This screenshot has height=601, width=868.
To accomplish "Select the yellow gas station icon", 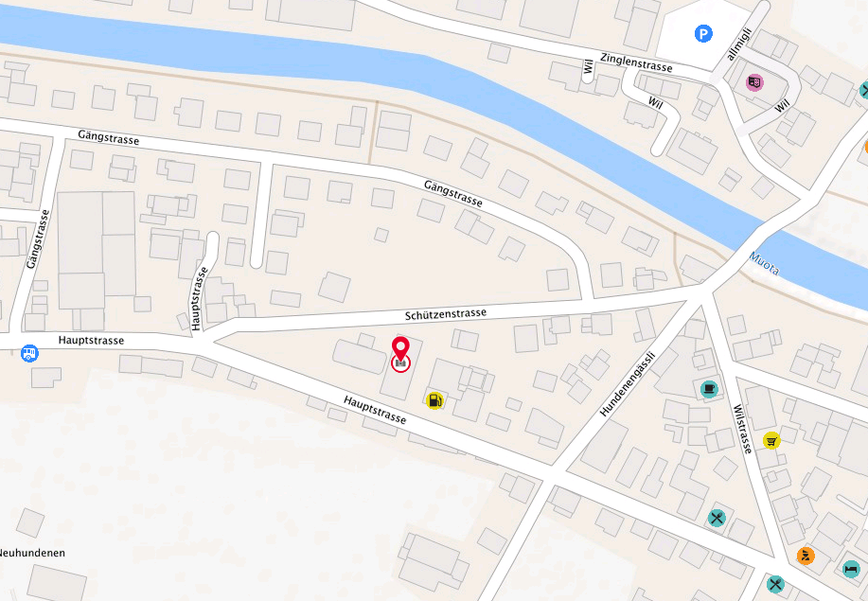I will (x=435, y=400).
